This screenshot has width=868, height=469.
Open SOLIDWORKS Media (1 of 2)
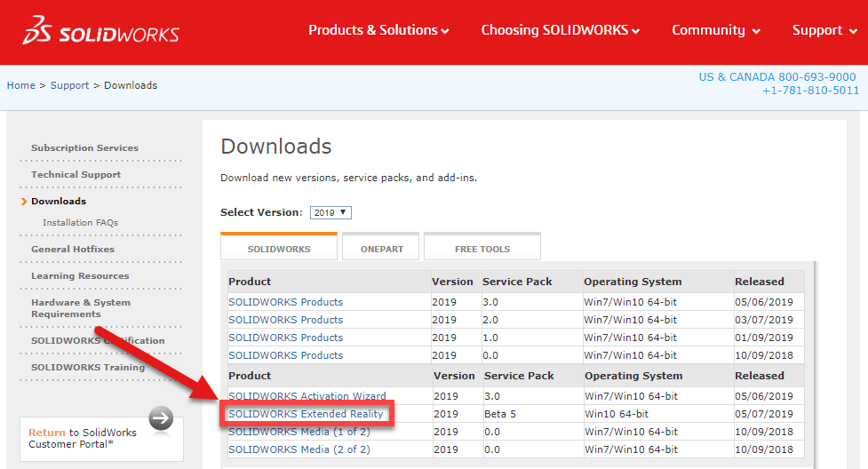(299, 432)
